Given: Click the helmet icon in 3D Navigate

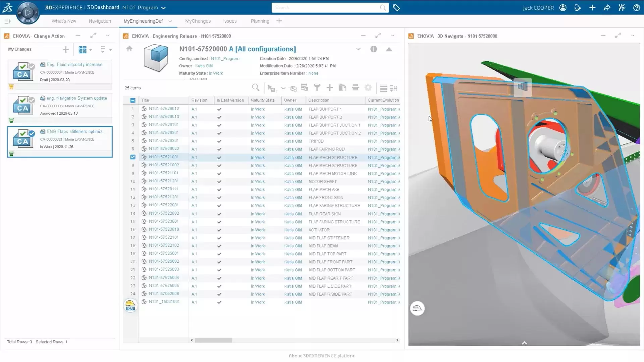Looking at the screenshot, I should pos(417,308).
